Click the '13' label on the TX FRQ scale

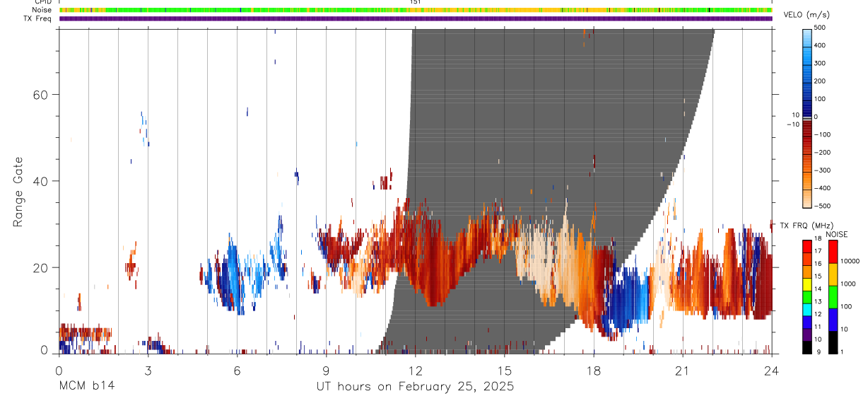tap(819, 301)
